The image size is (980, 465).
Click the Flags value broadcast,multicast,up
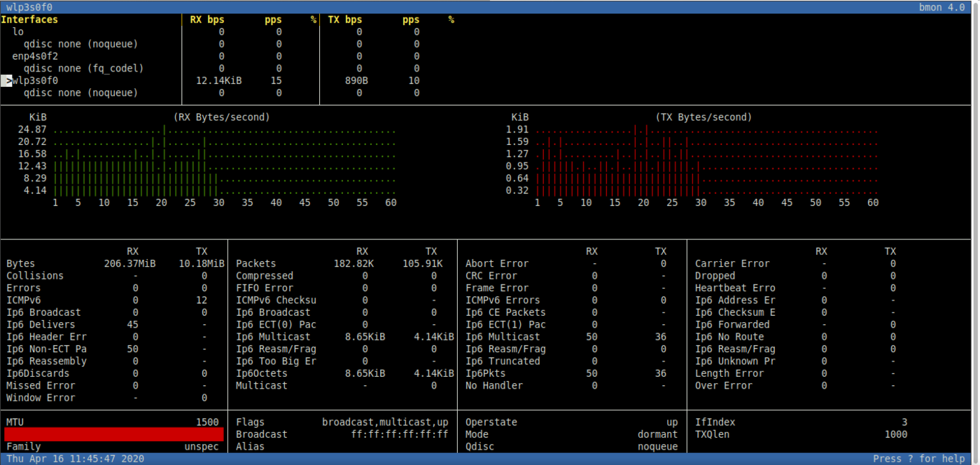tap(384, 422)
